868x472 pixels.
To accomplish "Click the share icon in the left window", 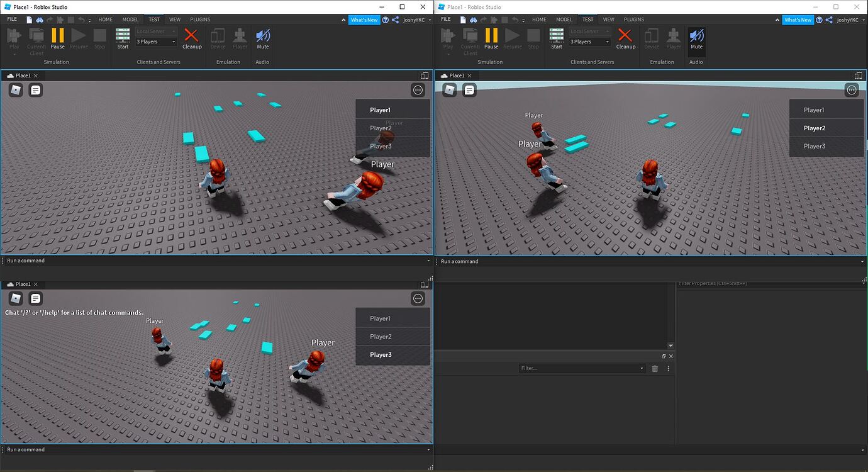I will [395, 20].
